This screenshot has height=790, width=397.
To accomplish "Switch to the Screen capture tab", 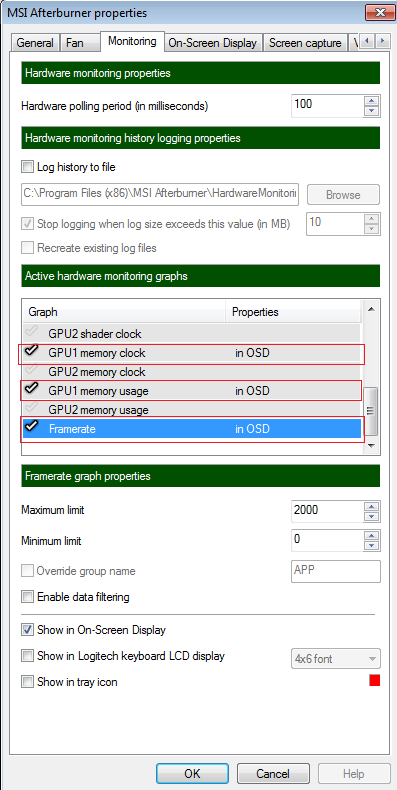I will pos(305,43).
